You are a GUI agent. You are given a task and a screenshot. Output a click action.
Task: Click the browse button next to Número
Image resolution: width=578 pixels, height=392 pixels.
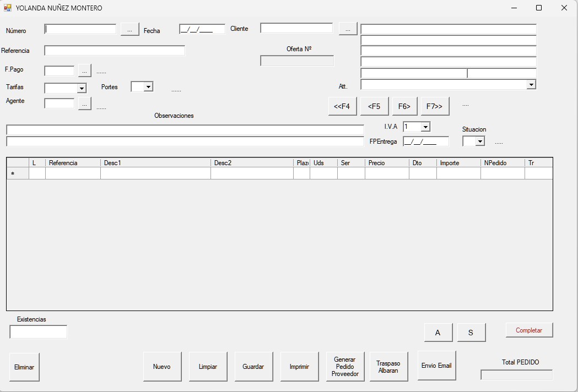click(x=129, y=30)
